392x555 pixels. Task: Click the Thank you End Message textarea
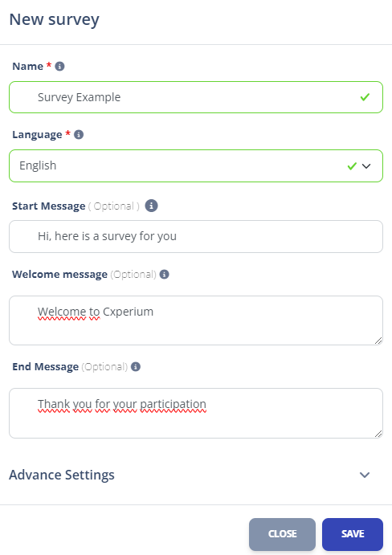pos(196,413)
